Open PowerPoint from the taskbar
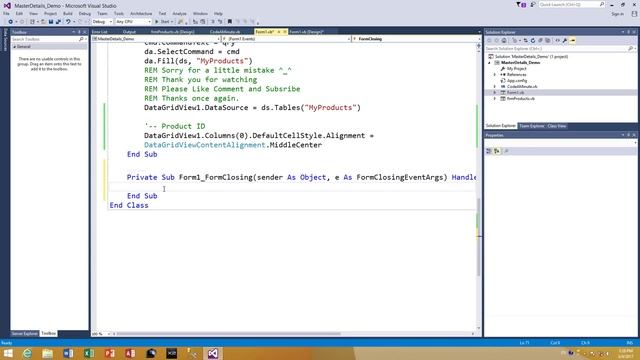The width and height of the screenshot is (640, 360). pos(109,353)
